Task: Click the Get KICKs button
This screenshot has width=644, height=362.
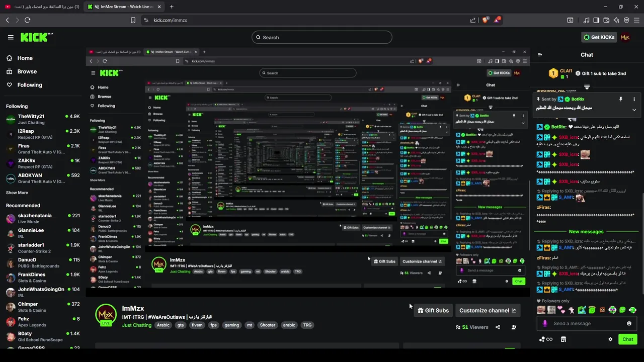Action: 599,37
